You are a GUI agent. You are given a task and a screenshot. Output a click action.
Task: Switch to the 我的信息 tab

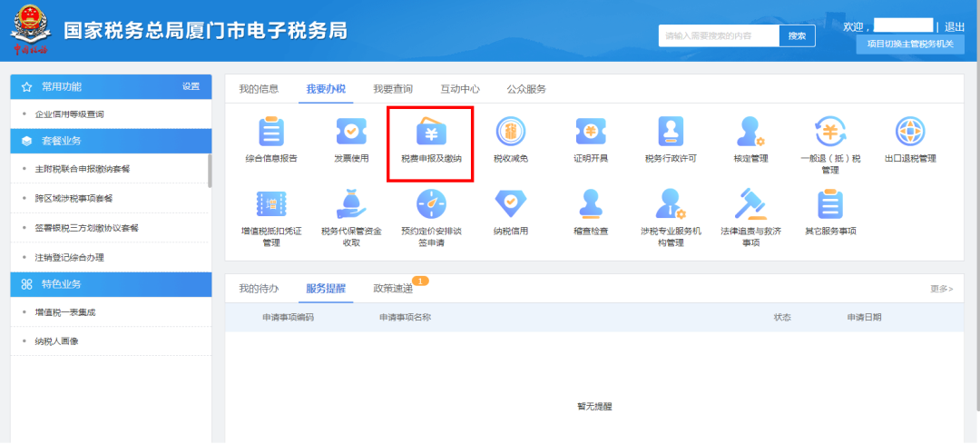coord(259,89)
